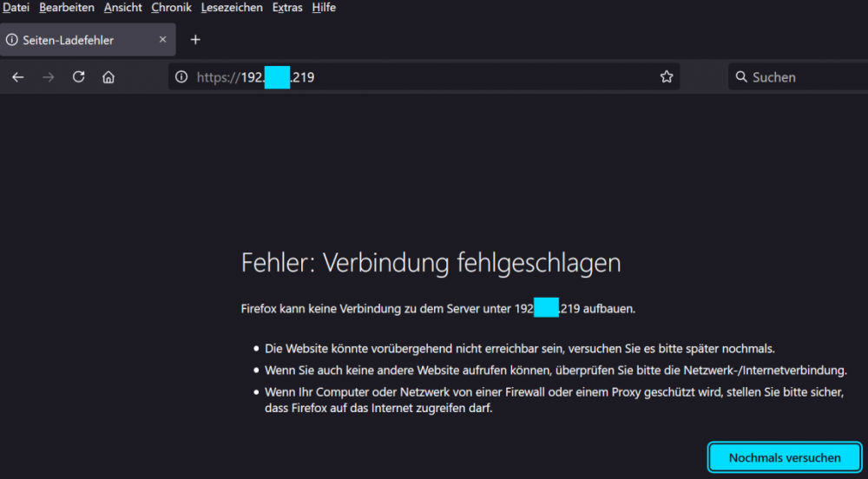The height and width of the screenshot is (479, 868).
Task: Bookmark this page with the star
Action: click(x=667, y=77)
